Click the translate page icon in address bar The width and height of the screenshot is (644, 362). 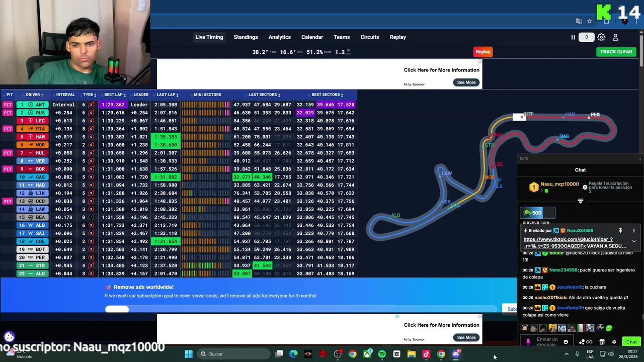point(579,21)
